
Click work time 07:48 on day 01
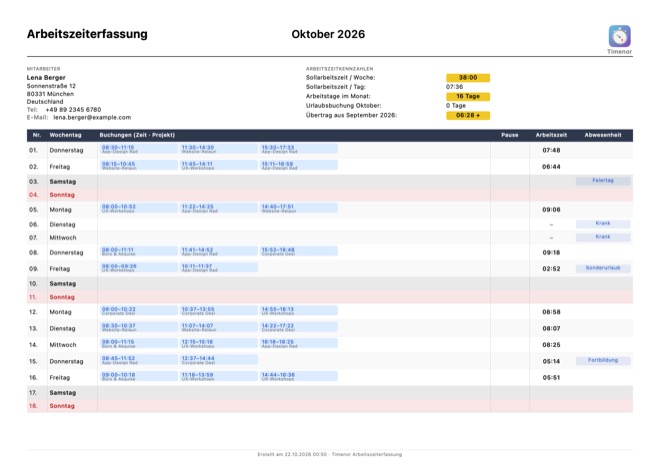pyautogui.click(x=551, y=150)
